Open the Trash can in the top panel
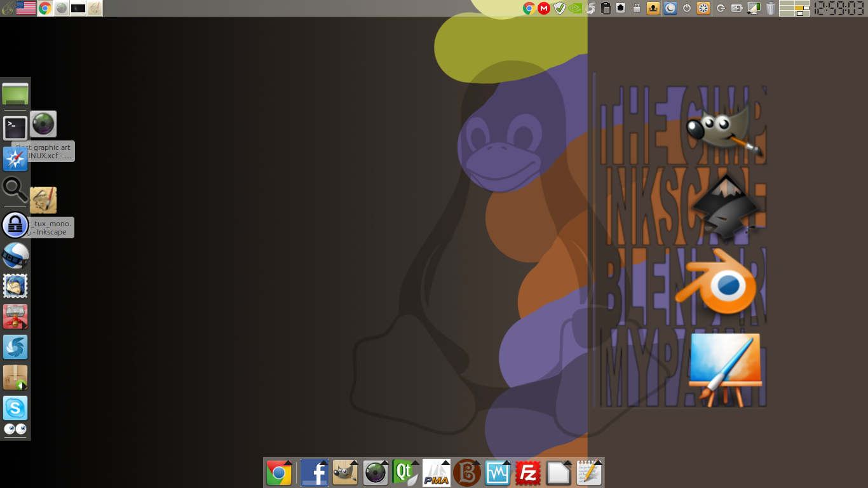The image size is (868, 488). [771, 8]
